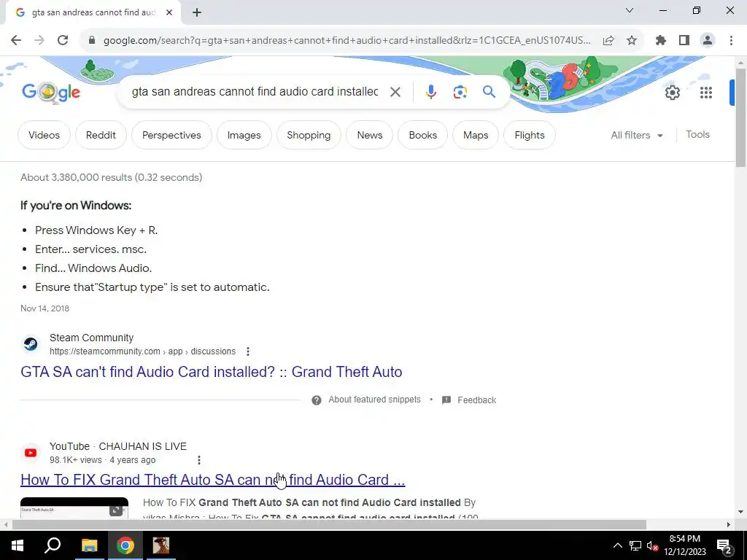Select the Chrome taskbar icon
Viewport: 747px width, 560px height.
pos(125,545)
